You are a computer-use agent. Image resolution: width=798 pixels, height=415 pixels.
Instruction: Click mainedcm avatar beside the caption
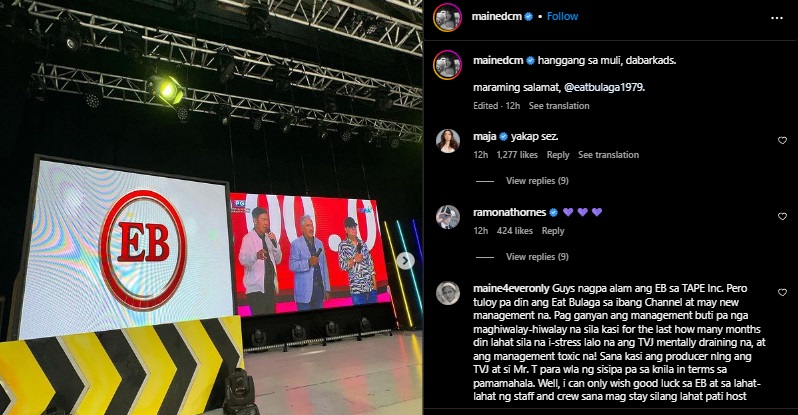447,65
